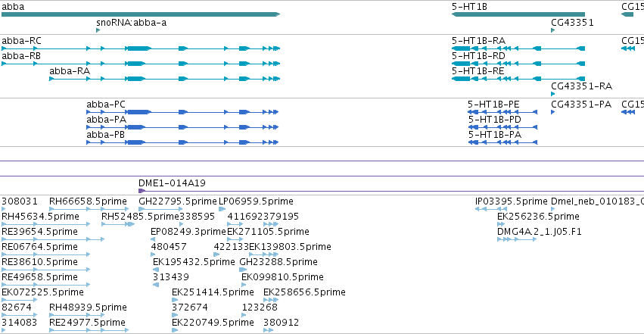The height and width of the screenshot is (334, 644).
Task: Select the RH45634.5prime EST label
Action: pos(40,217)
